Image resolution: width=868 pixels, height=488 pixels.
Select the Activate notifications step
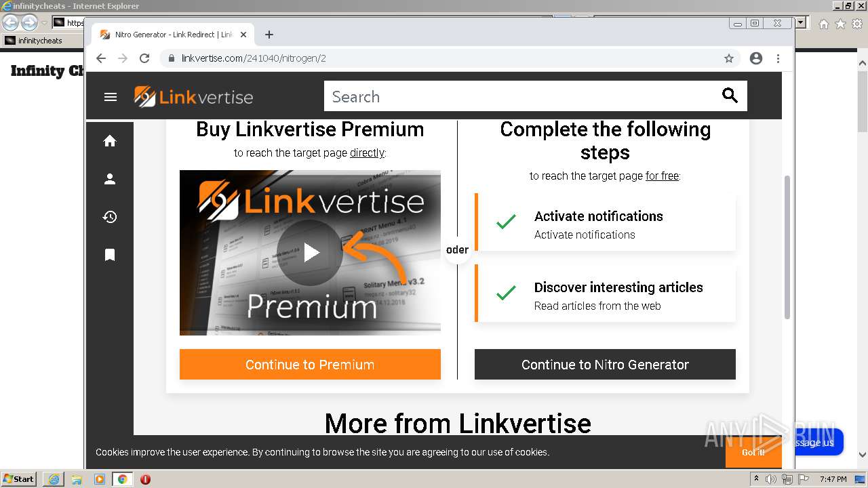click(606, 222)
